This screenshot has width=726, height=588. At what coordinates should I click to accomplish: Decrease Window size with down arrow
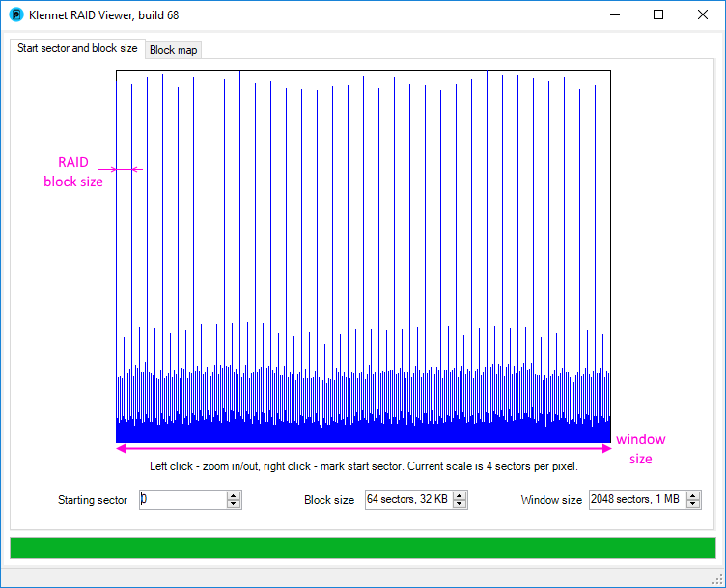pyautogui.click(x=693, y=504)
